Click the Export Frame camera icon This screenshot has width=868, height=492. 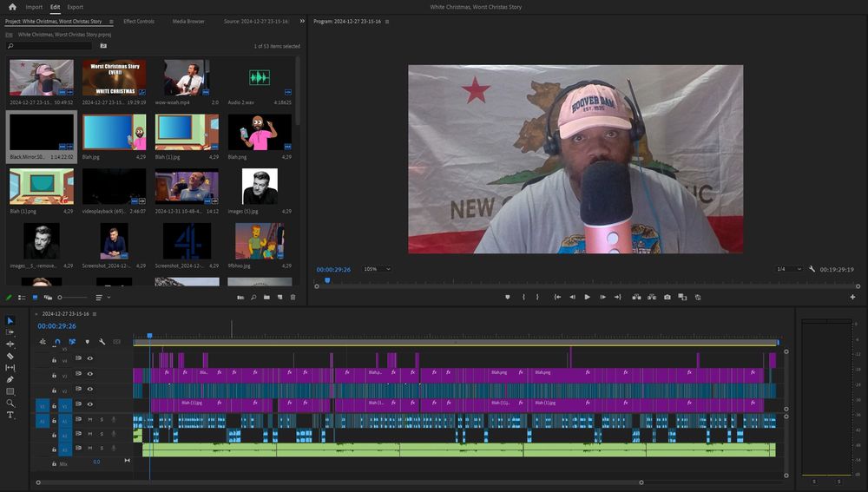(667, 297)
